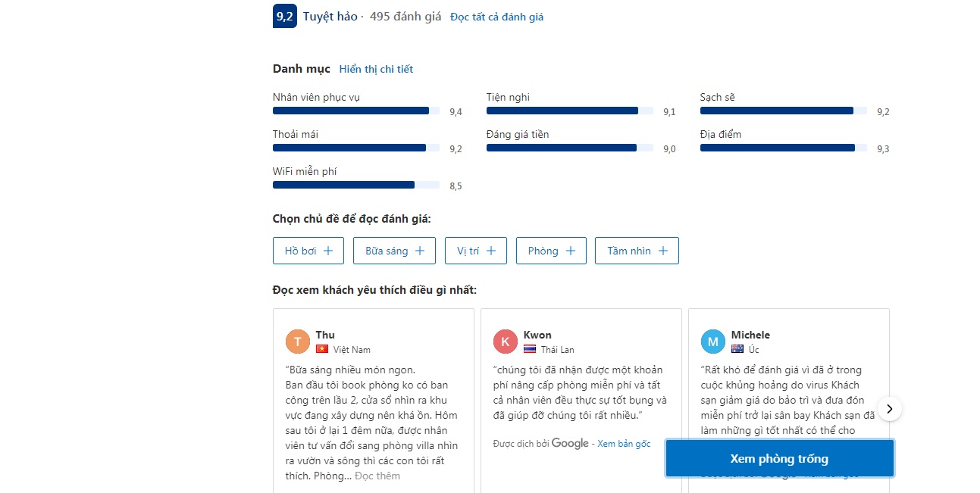The image size is (980, 493).
Task: Click Kwon's red avatar icon
Action: (x=506, y=342)
